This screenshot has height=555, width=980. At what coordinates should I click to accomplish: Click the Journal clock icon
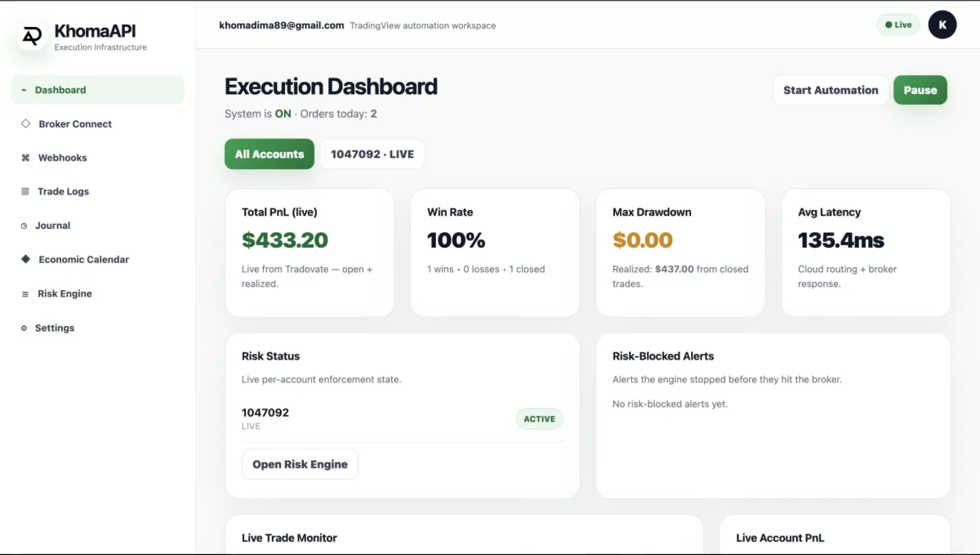[24, 226]
